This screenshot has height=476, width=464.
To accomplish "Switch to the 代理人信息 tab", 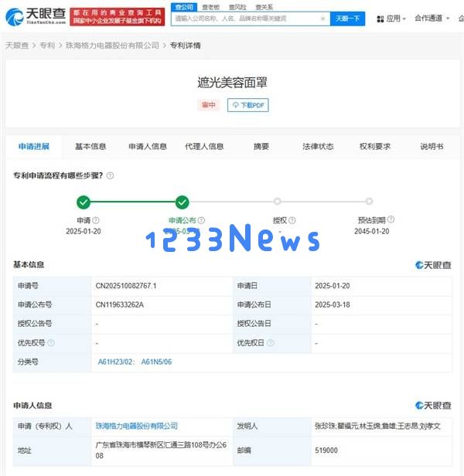I will coord(204,146).
